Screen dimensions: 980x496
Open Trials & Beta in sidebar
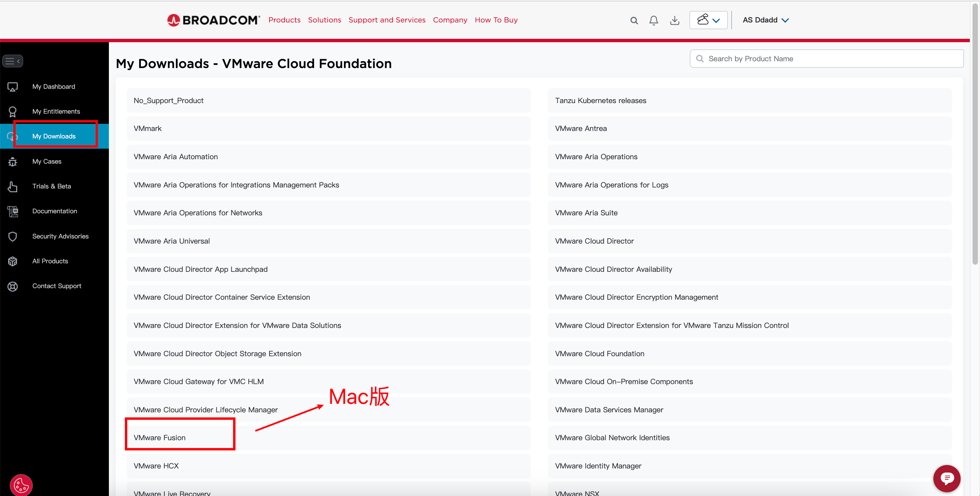coord(51,186)
